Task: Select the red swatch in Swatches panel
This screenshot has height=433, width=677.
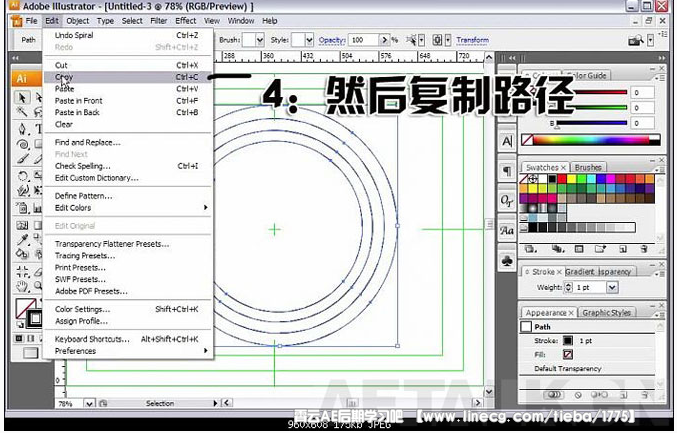Action: [x=562, y=179]
